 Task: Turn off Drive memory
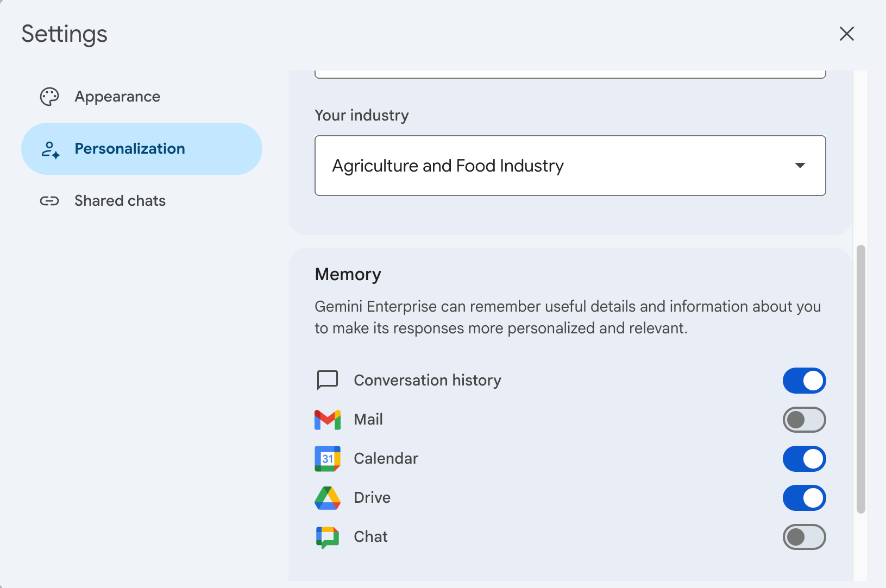pos(805,497)
